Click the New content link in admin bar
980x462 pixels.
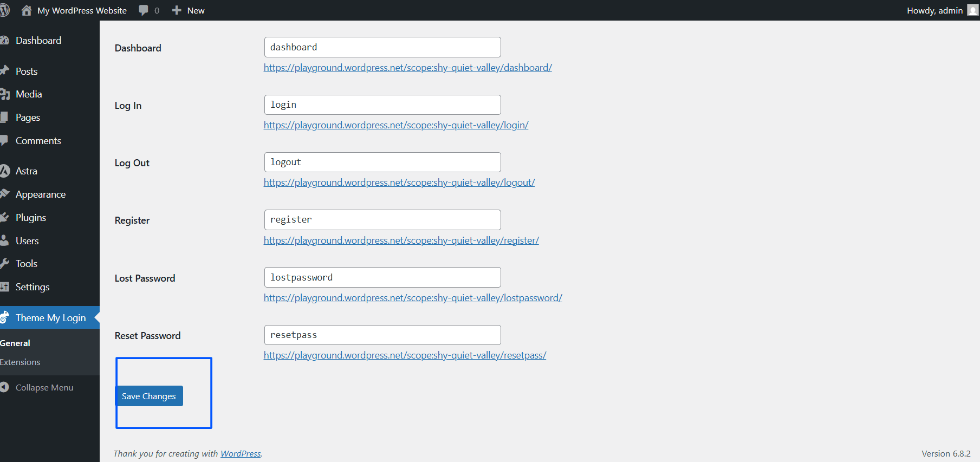click(196, 10)
